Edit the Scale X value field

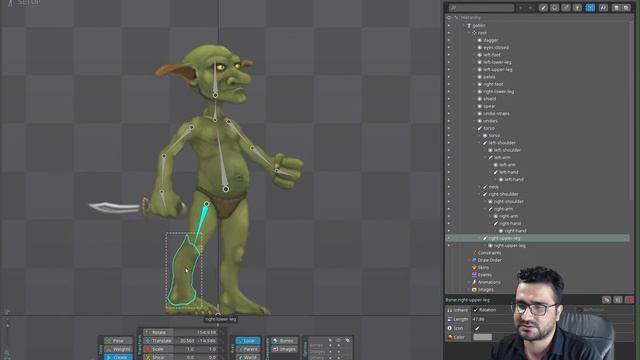coord(186,349)
